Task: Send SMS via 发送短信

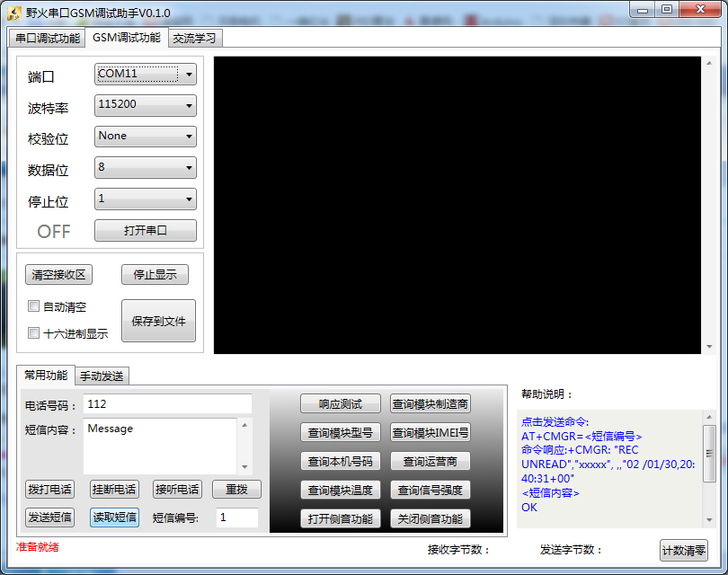Action: [49, 517]
